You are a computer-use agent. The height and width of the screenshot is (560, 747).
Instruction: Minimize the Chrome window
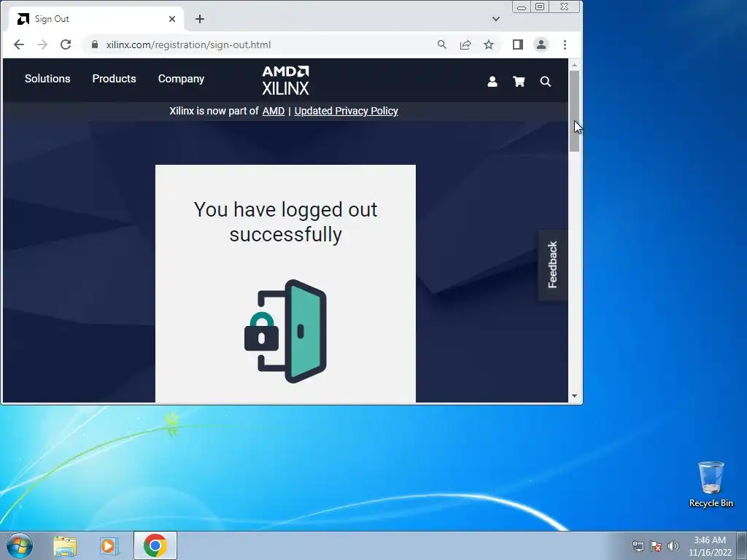point(522,7)
